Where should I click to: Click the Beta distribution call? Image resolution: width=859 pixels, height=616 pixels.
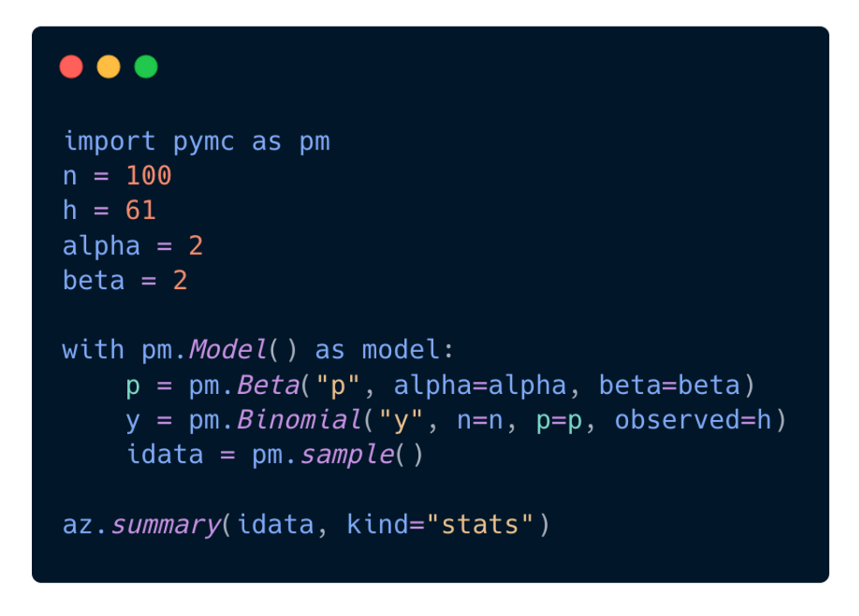tap(267, 385)
